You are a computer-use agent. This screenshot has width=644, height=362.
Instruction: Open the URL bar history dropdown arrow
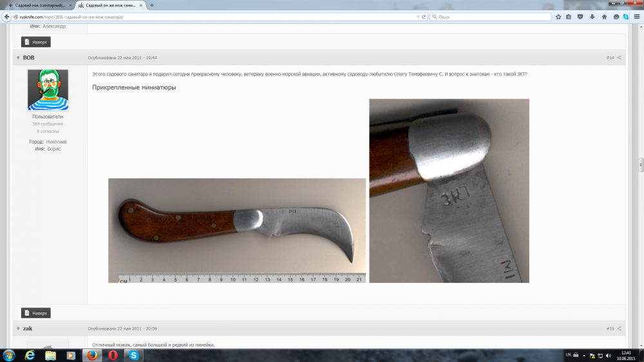[x=417, y=17]
